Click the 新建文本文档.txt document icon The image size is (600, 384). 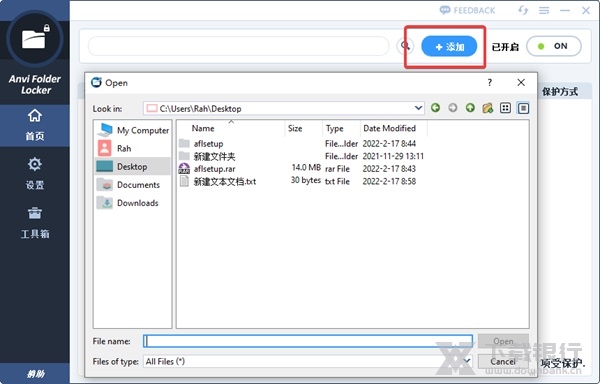tap(184, 181)
